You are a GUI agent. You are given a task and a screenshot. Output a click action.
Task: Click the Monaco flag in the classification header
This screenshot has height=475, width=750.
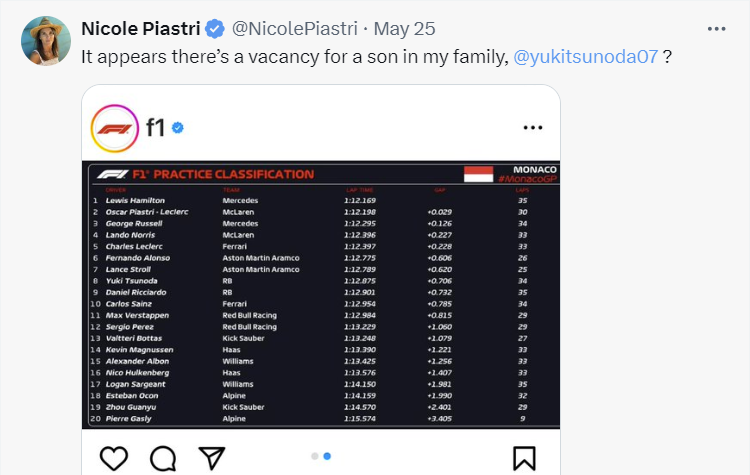(x=478, y=173)
